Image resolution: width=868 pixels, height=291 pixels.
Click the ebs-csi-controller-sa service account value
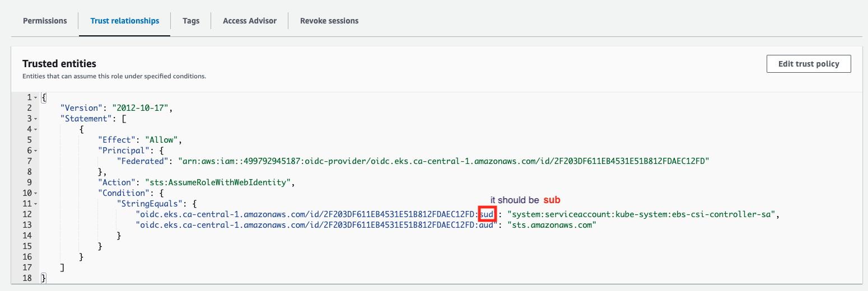click(642, 214)
